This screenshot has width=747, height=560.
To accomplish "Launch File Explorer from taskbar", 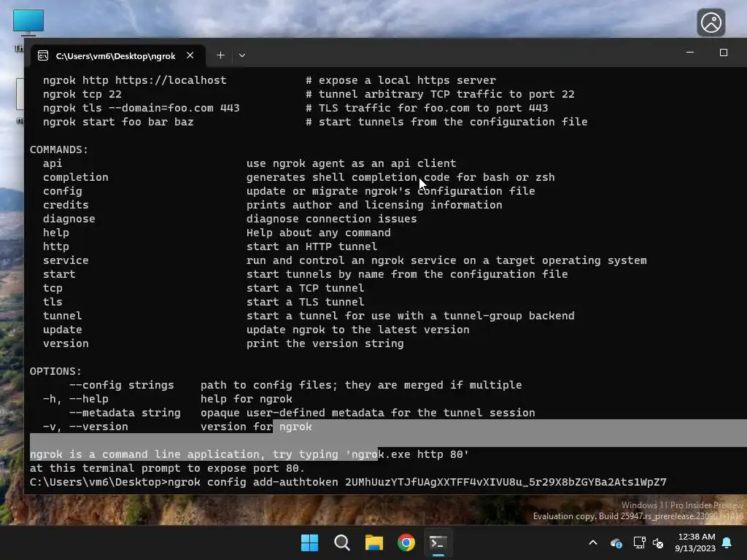I will tap(374, 542).
